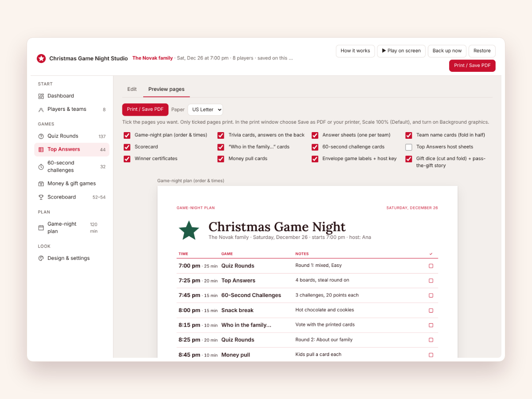
Task: Untick Game-night plan (order & times) checkbox
Action: click(127, 135)
